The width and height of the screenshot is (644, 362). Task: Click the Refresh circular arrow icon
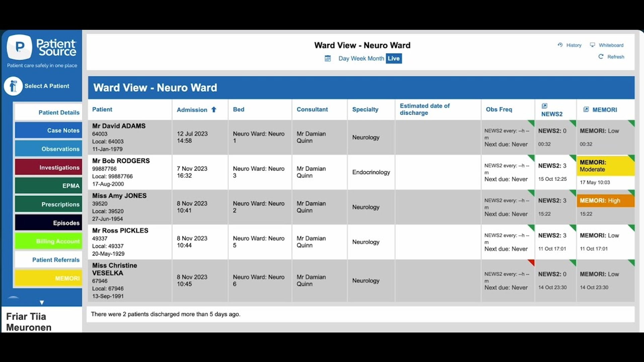(601, 57)
